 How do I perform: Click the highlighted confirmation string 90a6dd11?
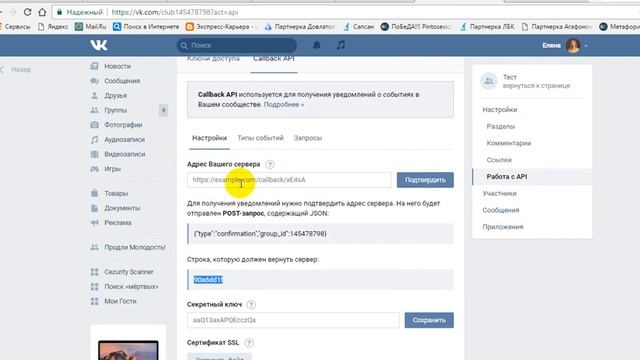(208, 280)
